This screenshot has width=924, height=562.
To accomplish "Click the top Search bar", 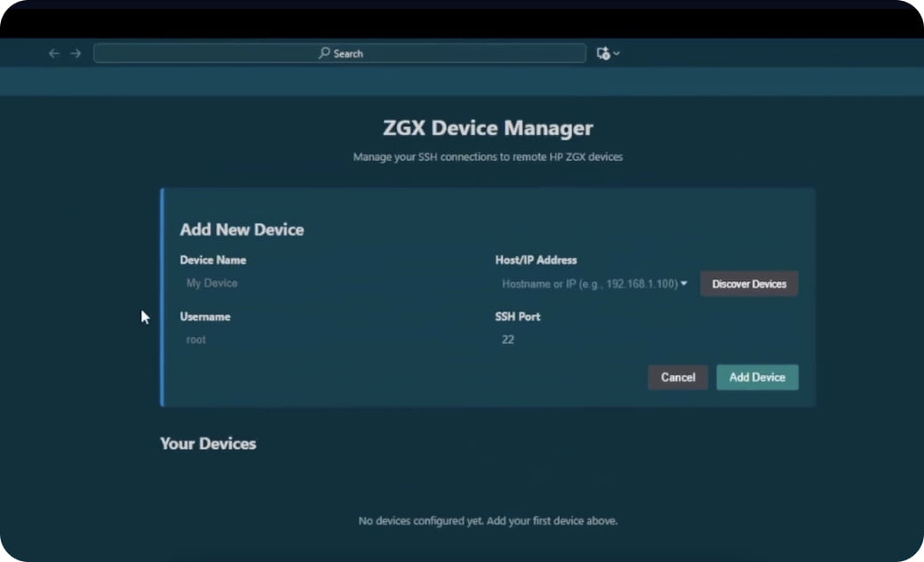I will click(339, 53).
